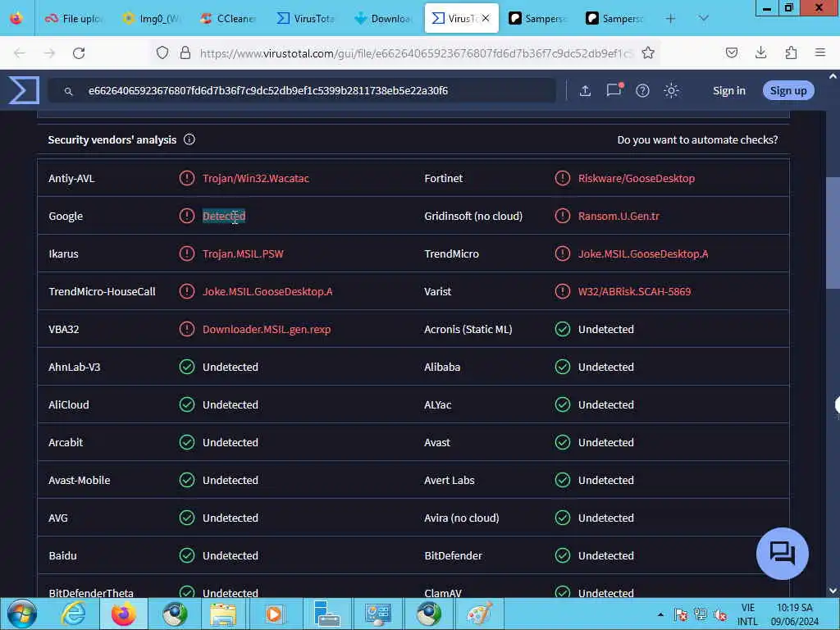The height and width of the screenshot is (630, 840).
Task: Close the active VirusTotal tab
Action: 486,18
